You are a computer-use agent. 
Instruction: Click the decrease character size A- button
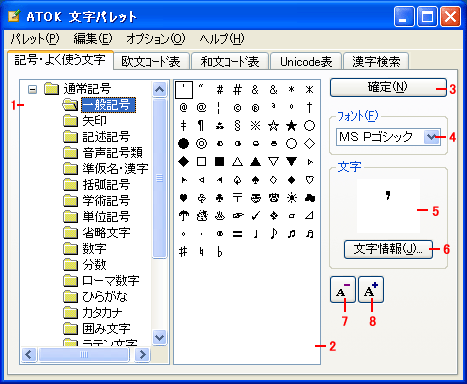(x=343, y=289)
